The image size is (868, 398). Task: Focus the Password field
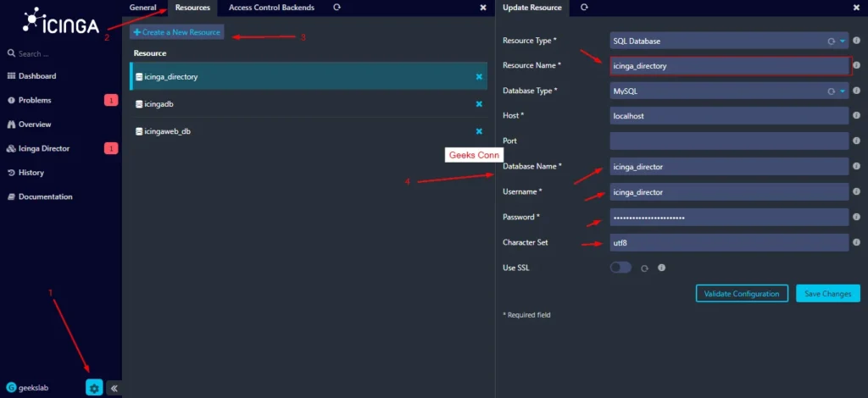730,218
